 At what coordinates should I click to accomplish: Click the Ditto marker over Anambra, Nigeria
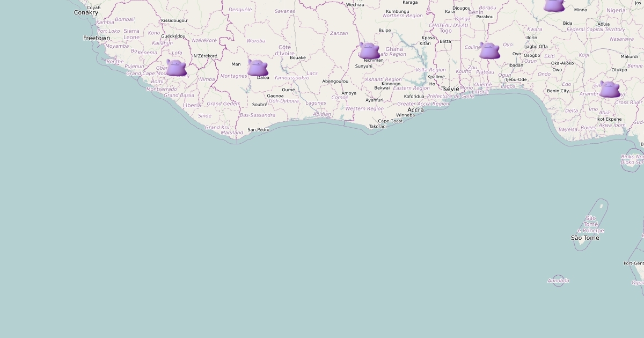pyautogui.click(x=610, y=89)
